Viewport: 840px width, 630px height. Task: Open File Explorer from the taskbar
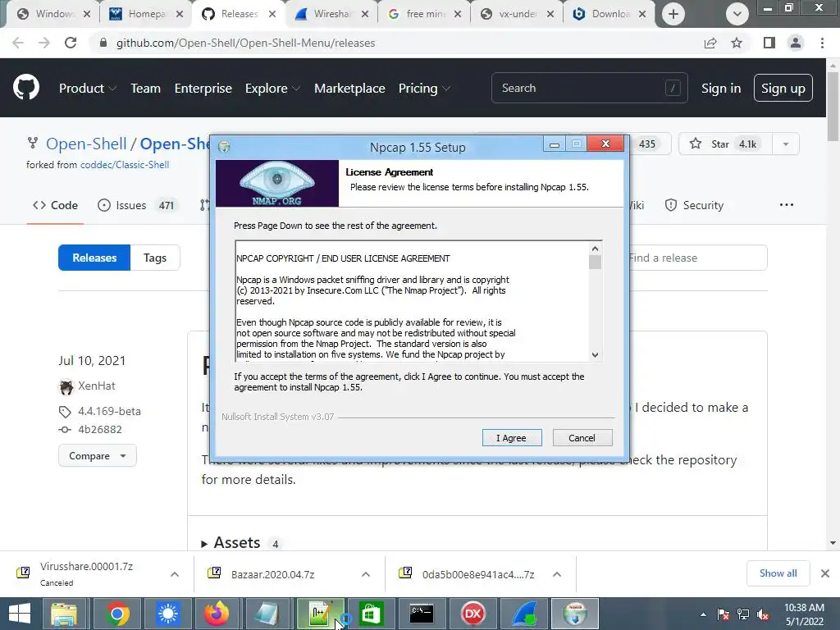pos(64,614)
